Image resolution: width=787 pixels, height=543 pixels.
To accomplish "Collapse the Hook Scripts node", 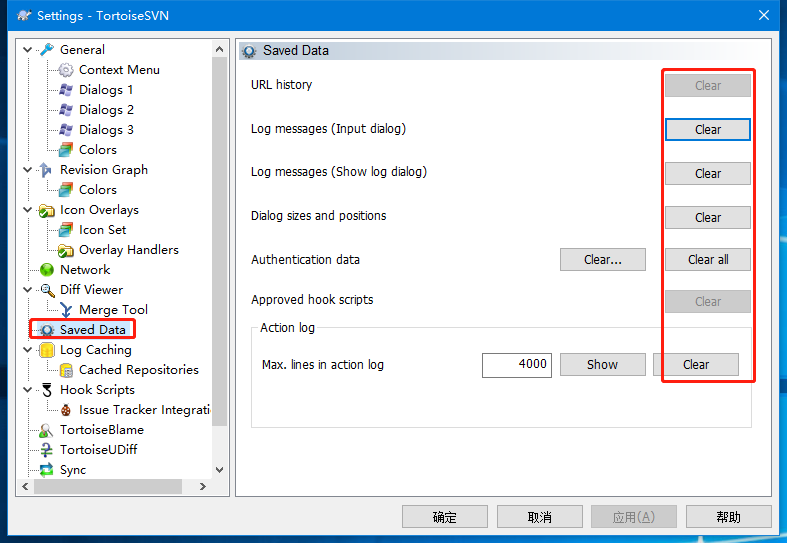I will pos(28,390).
